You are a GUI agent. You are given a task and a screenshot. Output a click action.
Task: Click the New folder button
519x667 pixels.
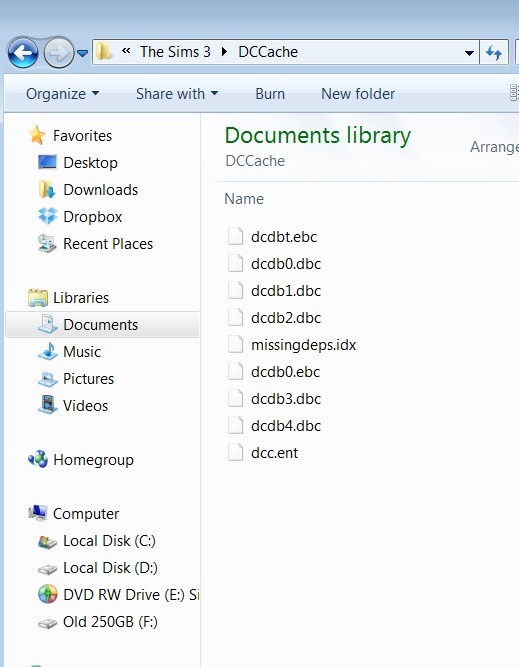tap(358, 94)
